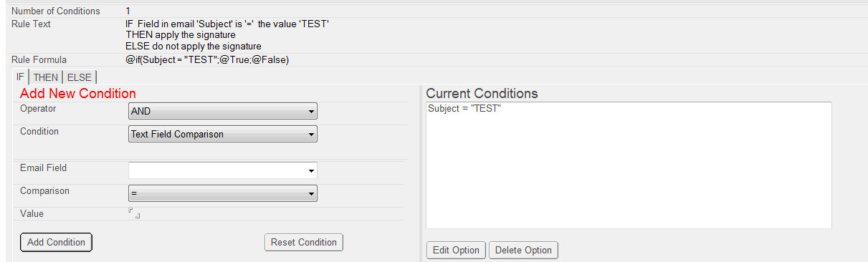
Task: Open the Email Field dropdown arrow
Action: [x=310, y=171]
